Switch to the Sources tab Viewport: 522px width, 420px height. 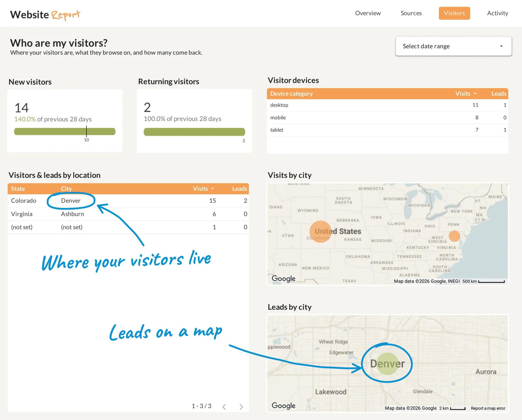tap(411, 13)
